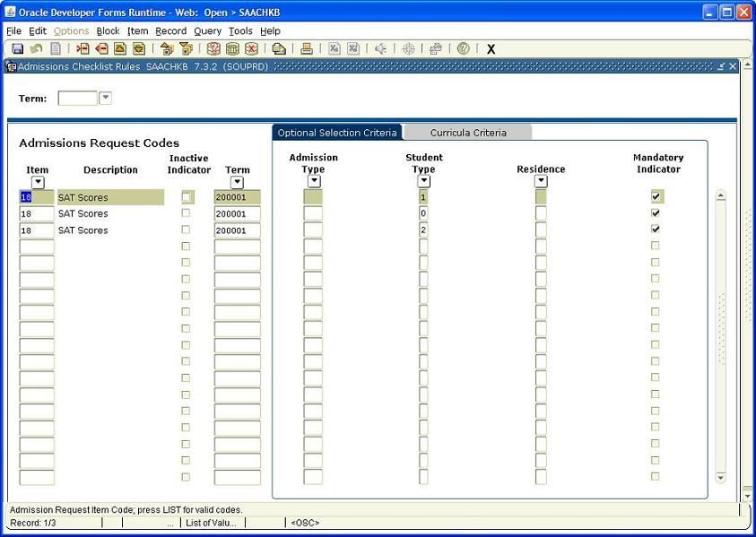Toggle Inactive Indicator for Student Type 0 row
This screenshot has width=756, height=537.
point(187,213)
